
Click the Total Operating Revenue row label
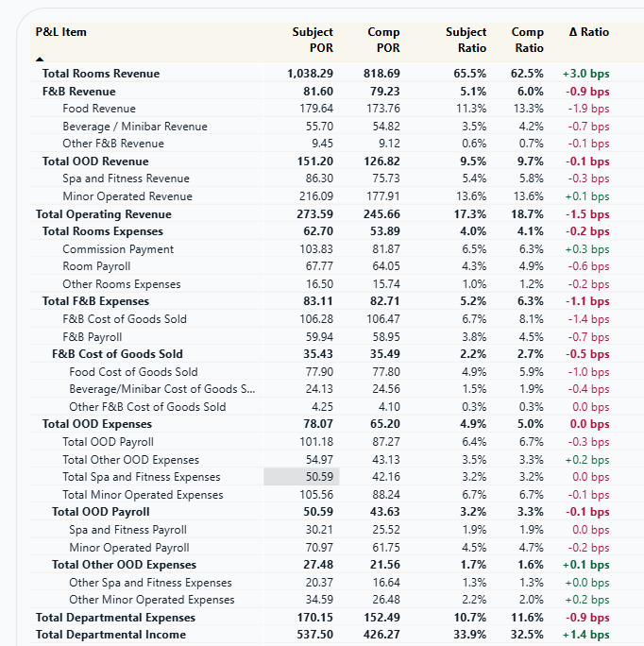click(x=104, y=214)
